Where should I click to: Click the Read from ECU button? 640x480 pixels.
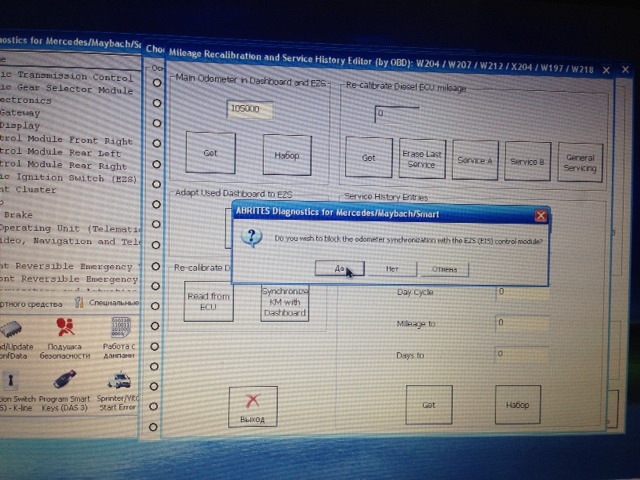point(208,302)
